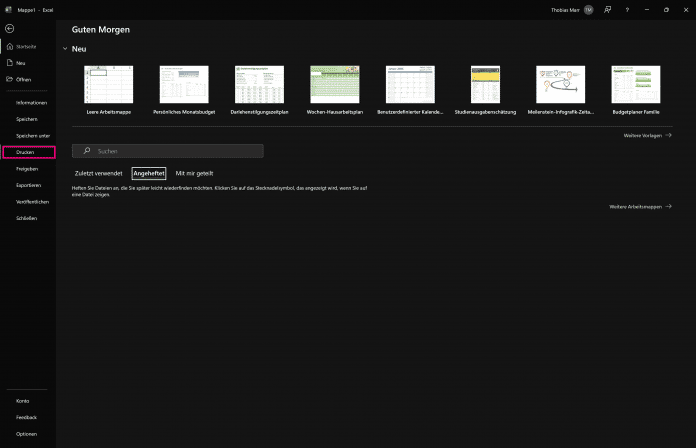
Task: Click into the Suchen search field
Action: click(175, 151)
